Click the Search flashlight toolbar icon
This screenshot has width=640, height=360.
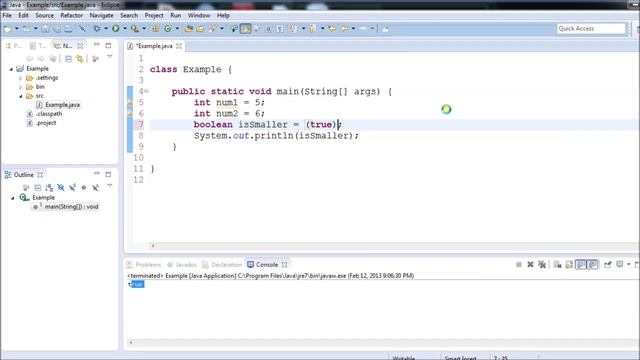tap(212, 29)
